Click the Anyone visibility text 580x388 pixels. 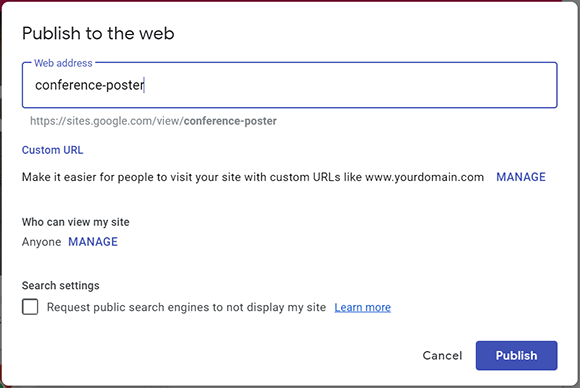pos(41,242)
